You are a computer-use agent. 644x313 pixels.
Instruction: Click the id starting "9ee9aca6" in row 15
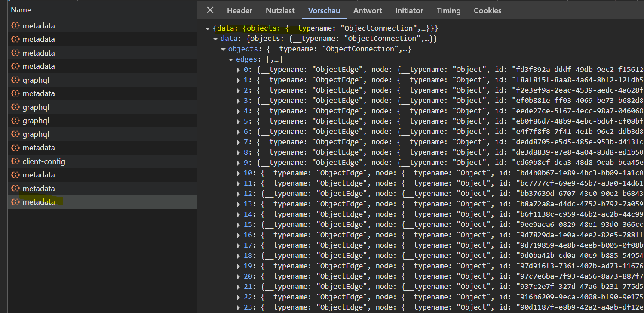[580, 224]
